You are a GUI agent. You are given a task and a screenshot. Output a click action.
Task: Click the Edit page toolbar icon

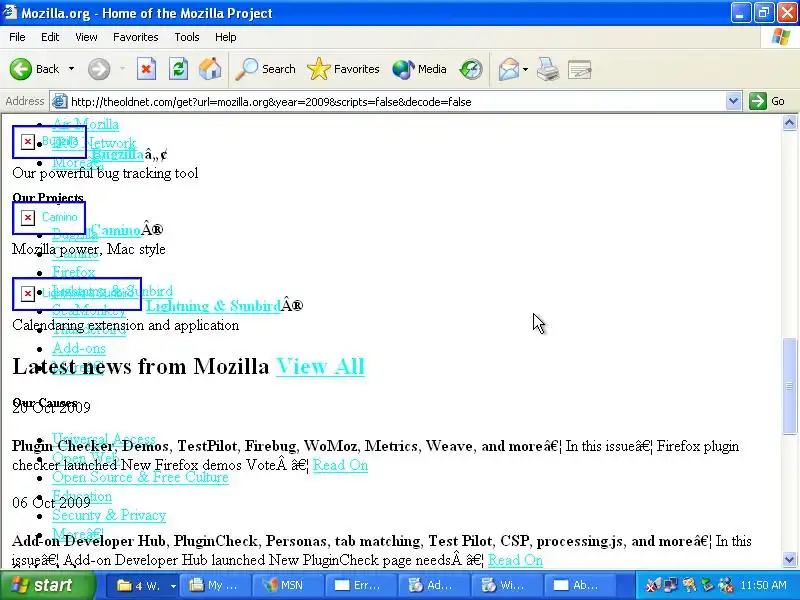pos(580,69)
